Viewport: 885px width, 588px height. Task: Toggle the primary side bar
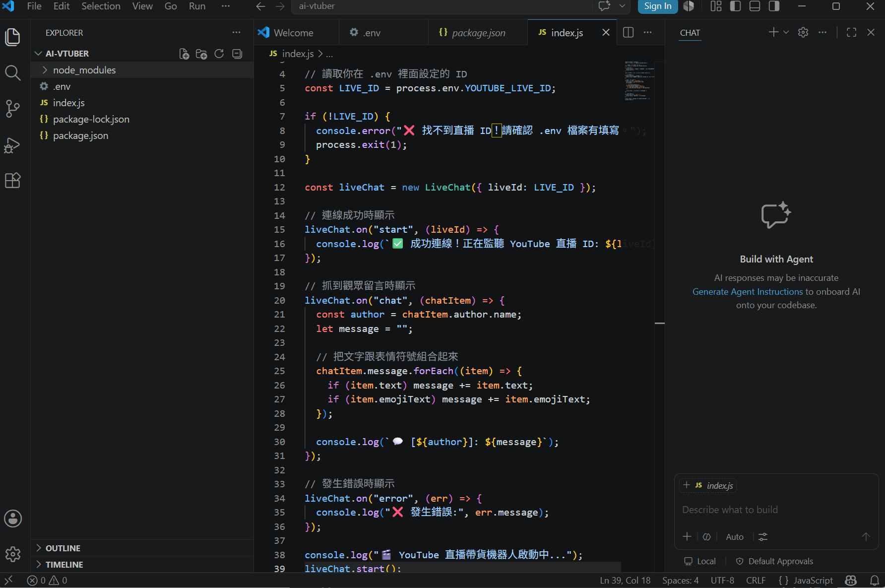pos(735,6)
